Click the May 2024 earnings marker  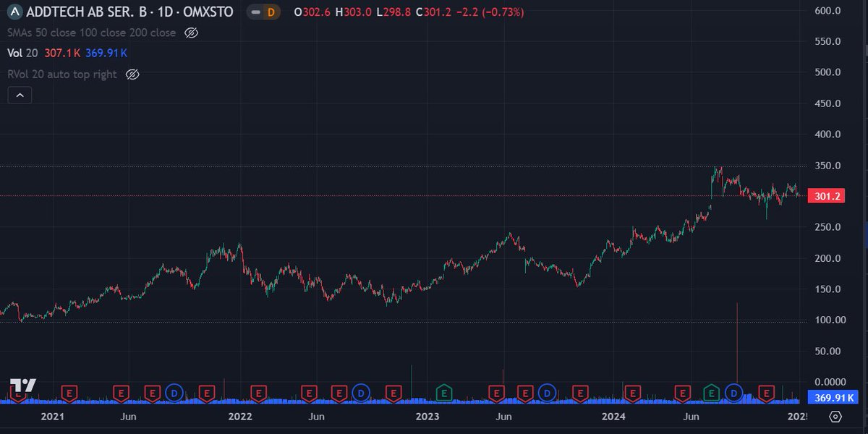681,393
